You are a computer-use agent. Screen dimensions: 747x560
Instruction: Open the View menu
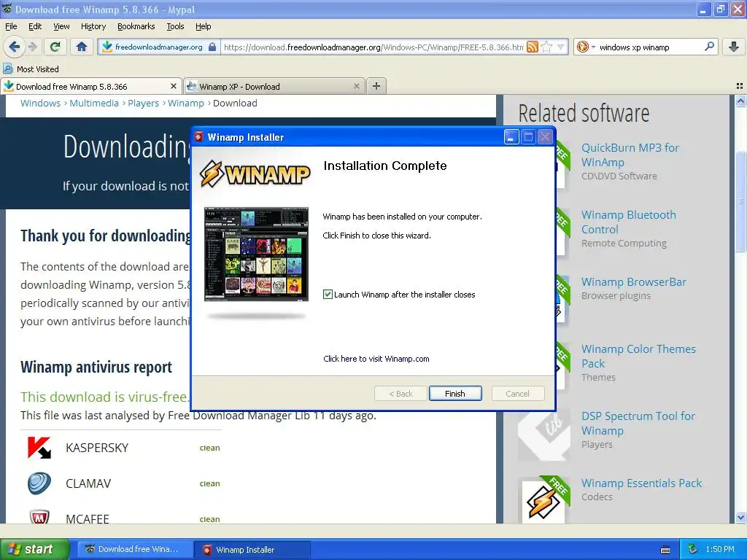(61, 26)
